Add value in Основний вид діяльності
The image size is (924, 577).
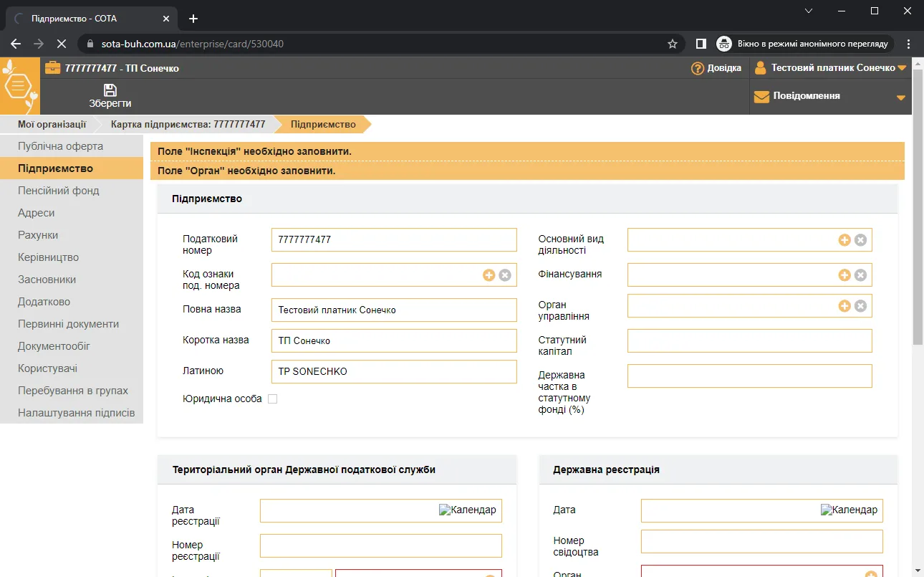844,240
